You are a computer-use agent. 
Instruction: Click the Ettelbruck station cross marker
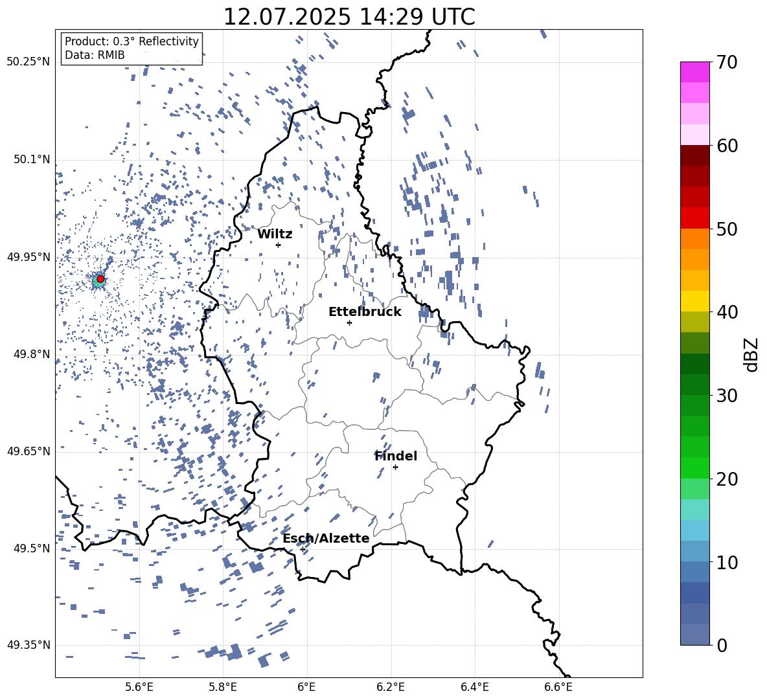click(349, 322)
